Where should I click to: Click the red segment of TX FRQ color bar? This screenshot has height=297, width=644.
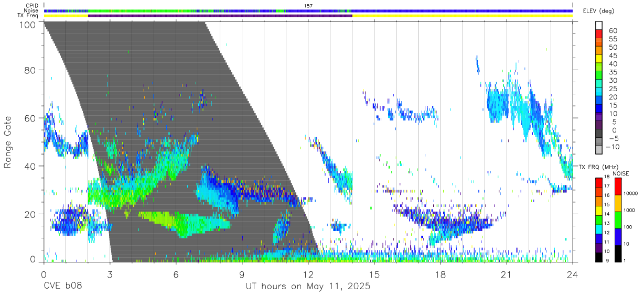[x=598, y=182]
